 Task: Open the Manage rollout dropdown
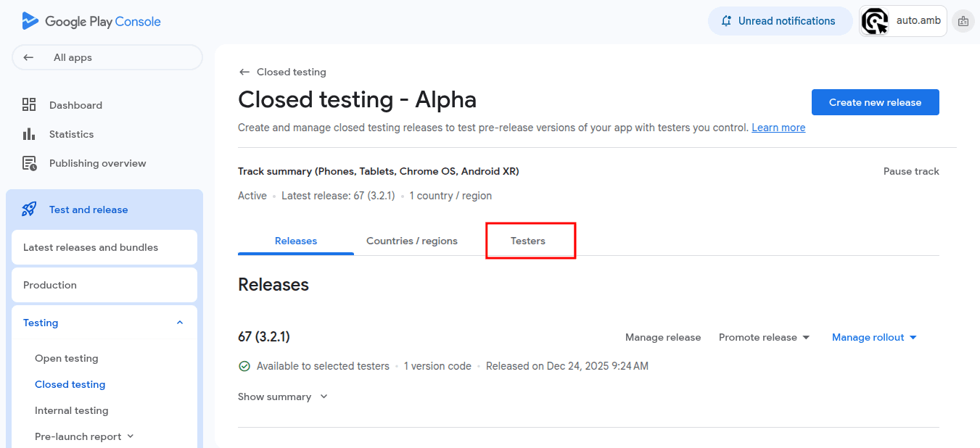click(x=873, y=337)
